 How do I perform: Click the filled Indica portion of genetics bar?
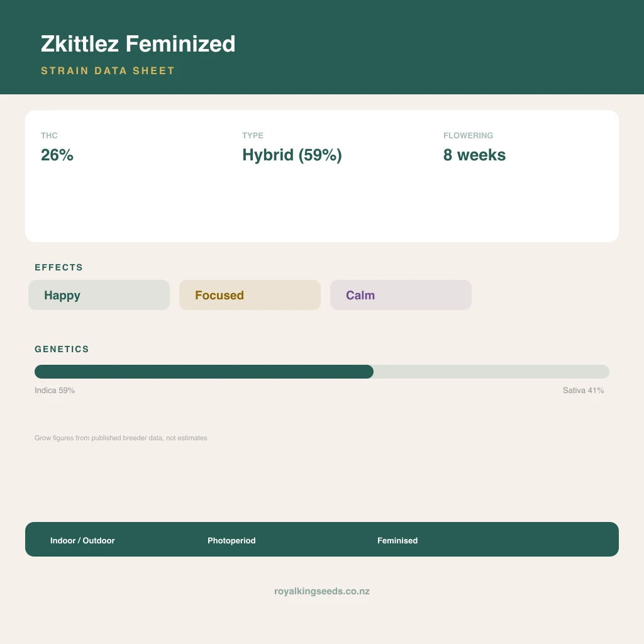click(204, 372)
